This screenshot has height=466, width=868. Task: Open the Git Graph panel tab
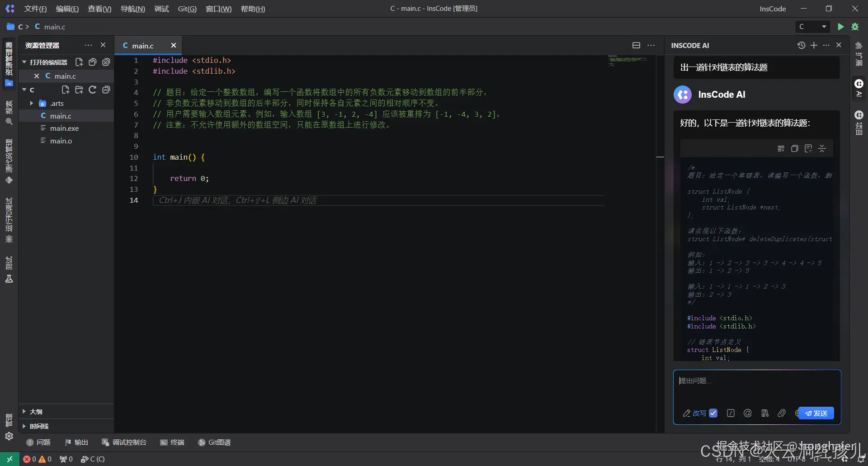tap(215, 442)
